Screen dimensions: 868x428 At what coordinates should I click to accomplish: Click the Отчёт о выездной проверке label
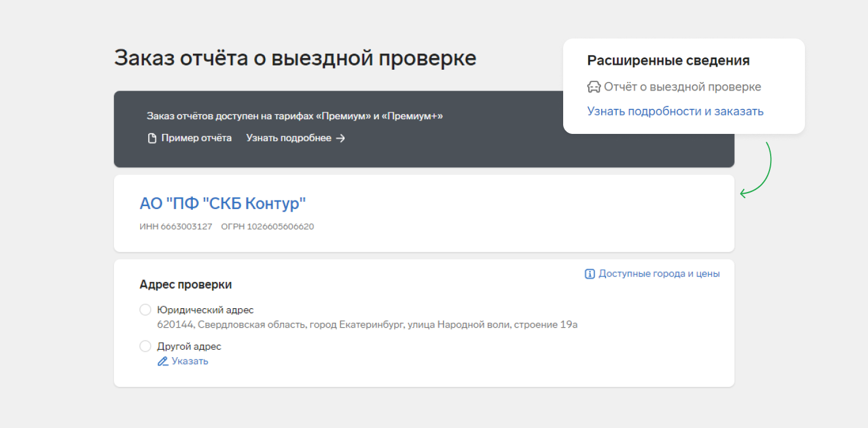point(682,87)
